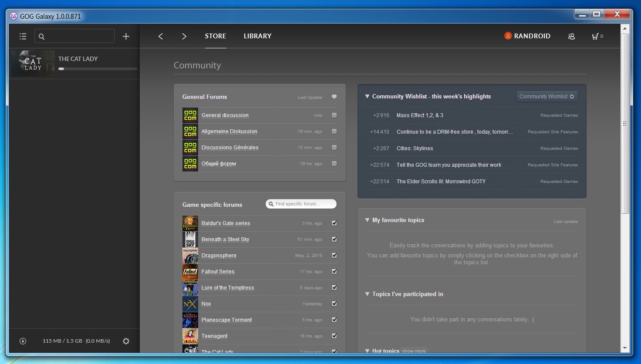Open the shopping cart icon
Screen dimensions: 641x364
pos(595,37)
